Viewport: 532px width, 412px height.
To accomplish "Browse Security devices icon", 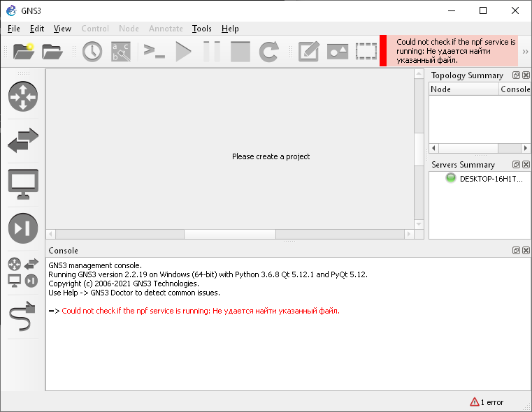I will 23,228.
